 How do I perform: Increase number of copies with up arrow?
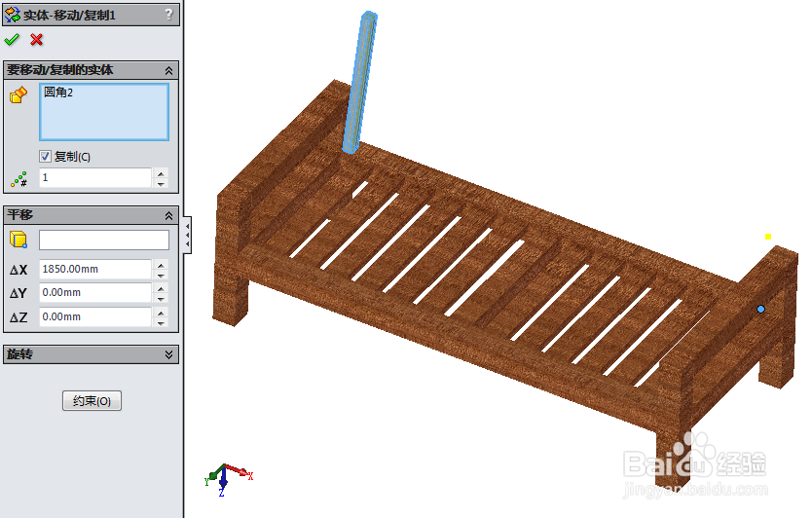[x=161, y=173]
